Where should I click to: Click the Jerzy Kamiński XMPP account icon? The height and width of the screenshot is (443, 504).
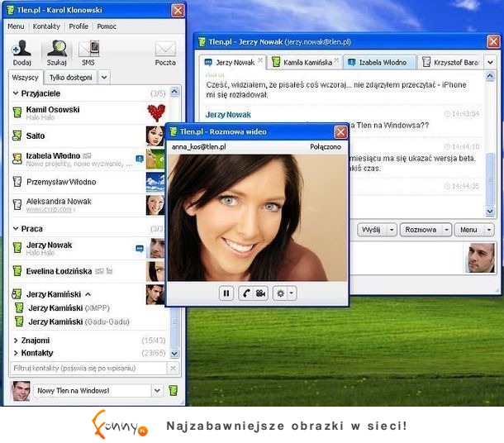coord(19,308)
